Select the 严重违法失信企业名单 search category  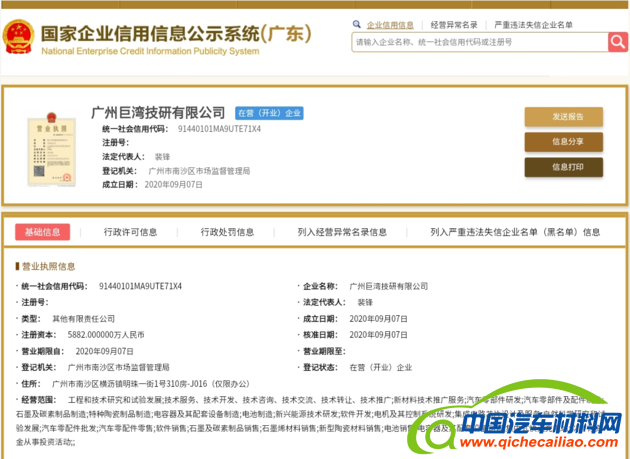[534, 24]
